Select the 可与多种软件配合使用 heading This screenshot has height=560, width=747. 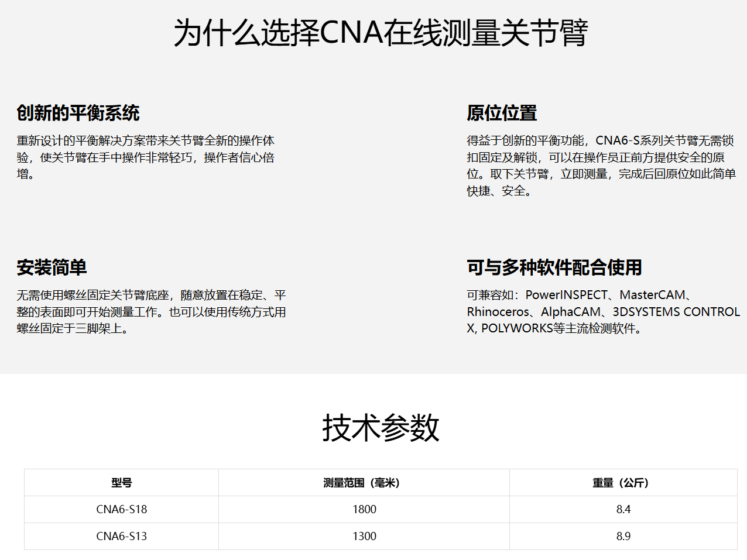pos(554,267)
